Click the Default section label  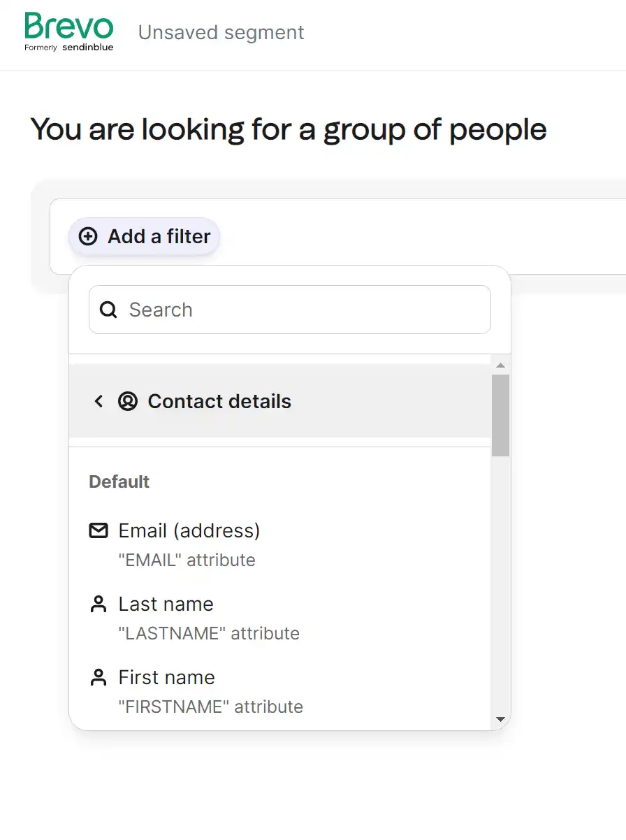119,481
